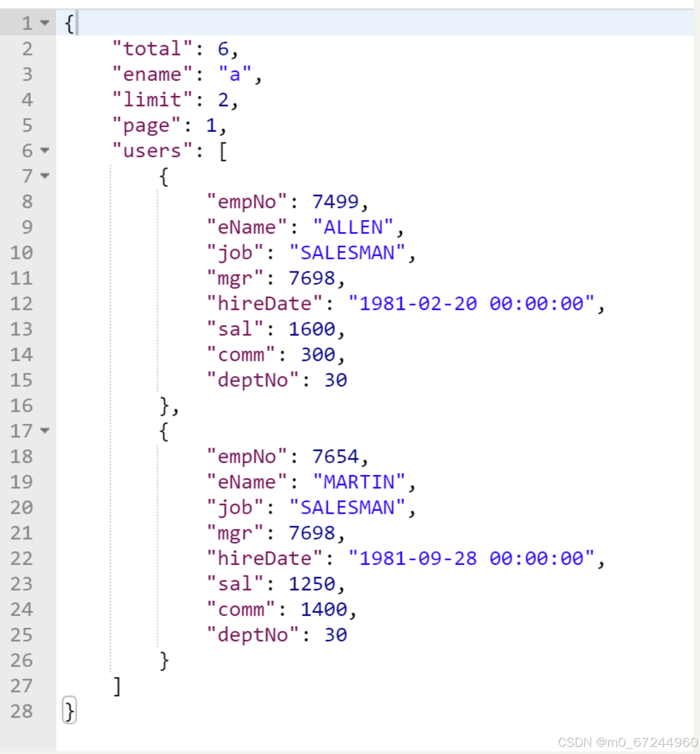Click the mgr value 7698 on line 21
Screen dimensions: 700x754
click(312, 533)
